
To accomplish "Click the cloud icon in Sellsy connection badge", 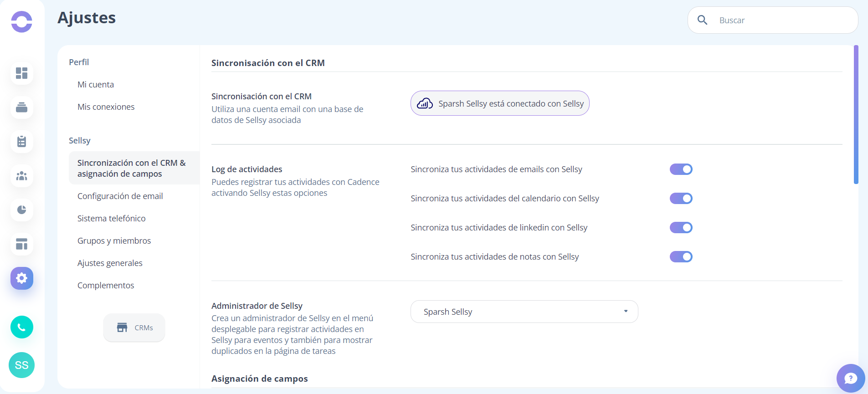I will [425, 103].
